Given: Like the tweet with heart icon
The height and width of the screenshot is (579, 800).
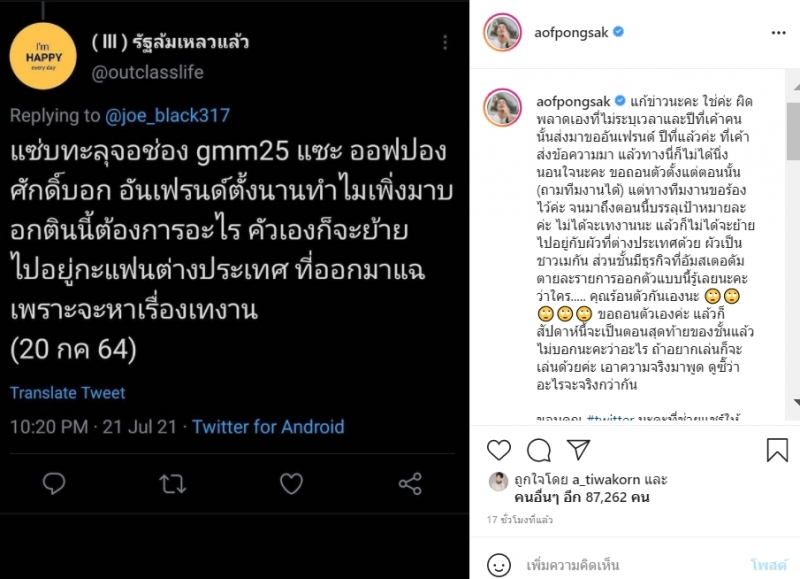Looking at the screenshot, I should coord(291,484).
